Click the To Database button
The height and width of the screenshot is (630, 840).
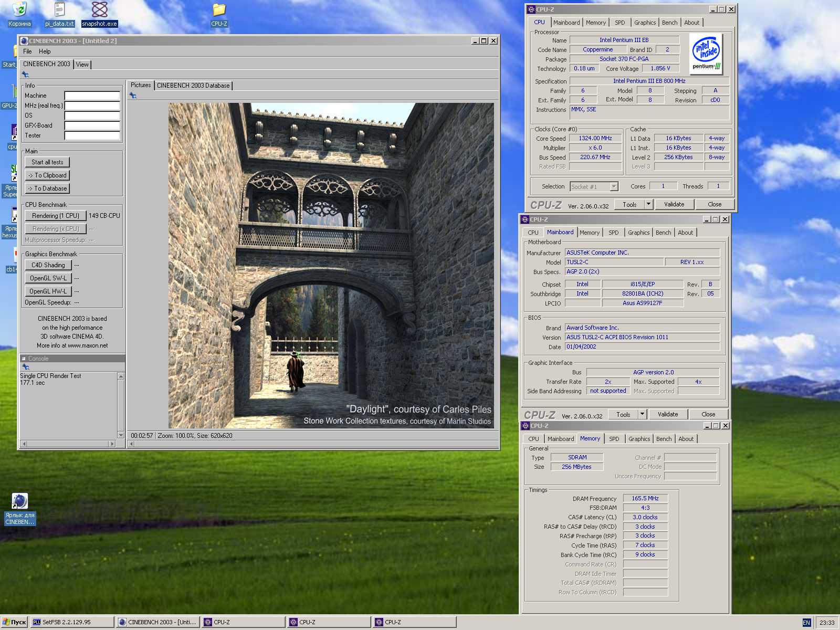tap(47, 188)
